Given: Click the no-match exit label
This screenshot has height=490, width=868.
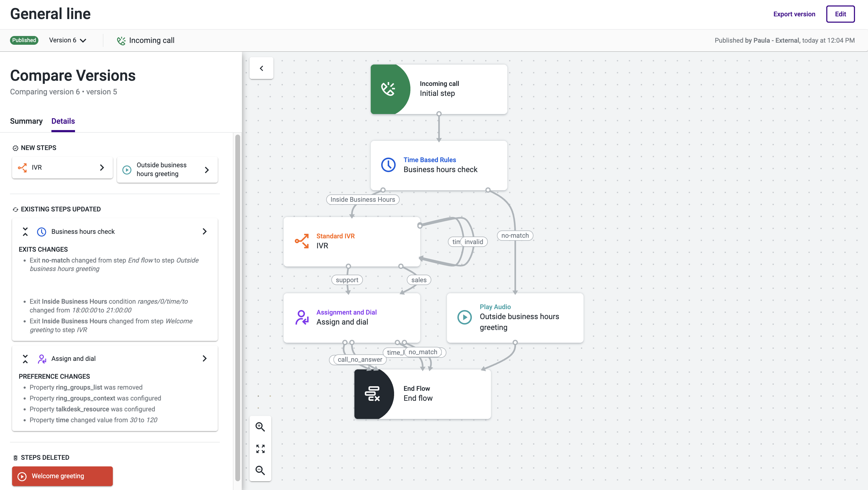Looking at the screenshot, I should [x=515, y=236].
